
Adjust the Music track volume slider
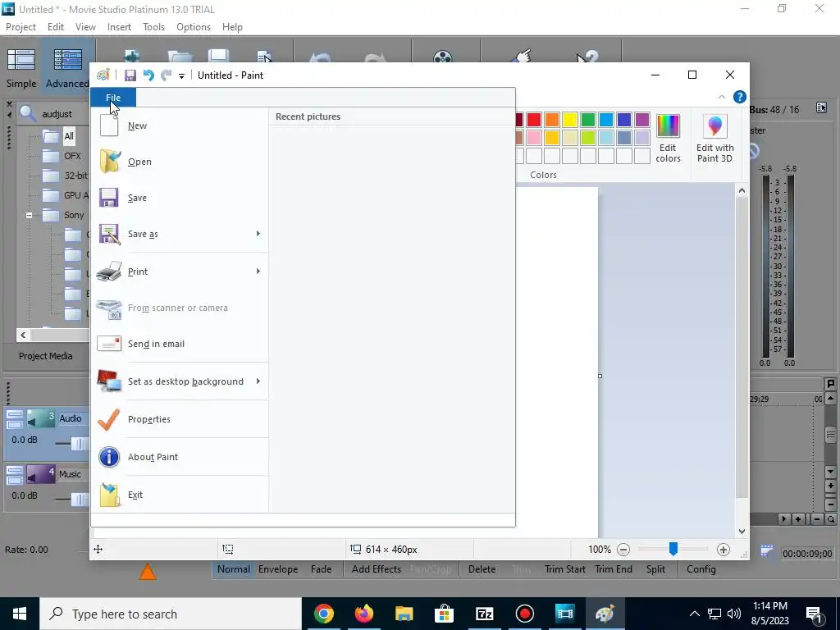click(80, 500)
